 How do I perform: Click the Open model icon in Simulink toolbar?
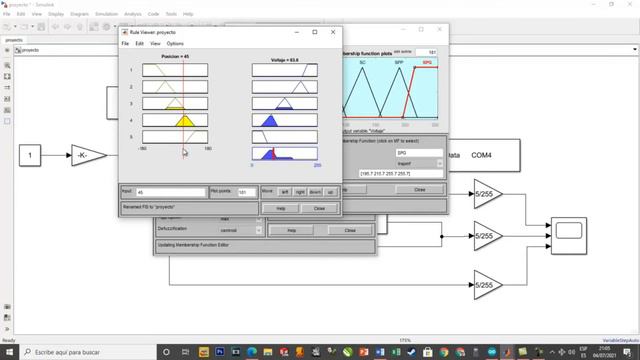pos(24,27)
